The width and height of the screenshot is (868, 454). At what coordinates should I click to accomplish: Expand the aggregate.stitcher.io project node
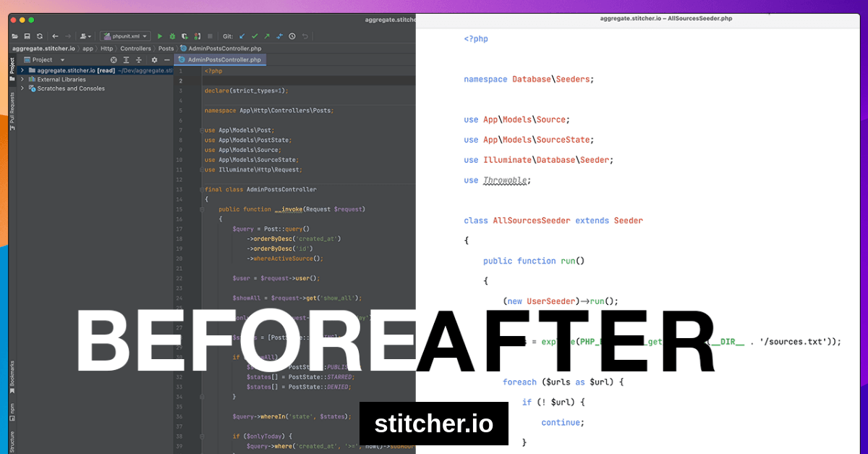pyautogui.click(x=22, y=70)
